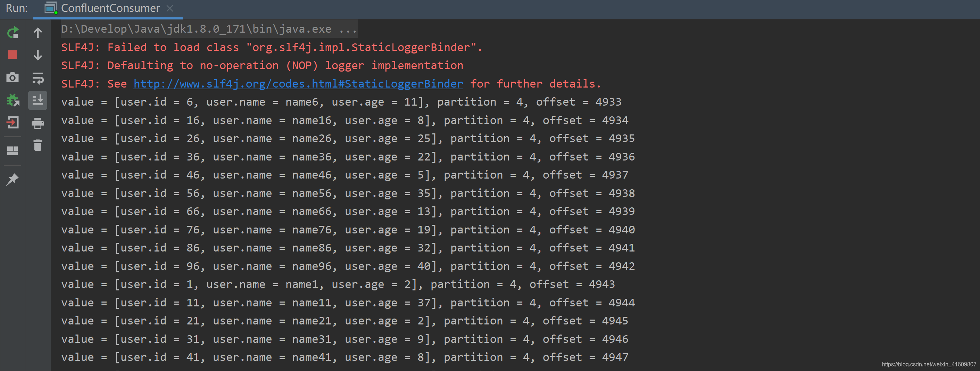Select the output line with offset = 4933
Image resolution: width=980 pixels, height=371 pixels.
(341, 102)
